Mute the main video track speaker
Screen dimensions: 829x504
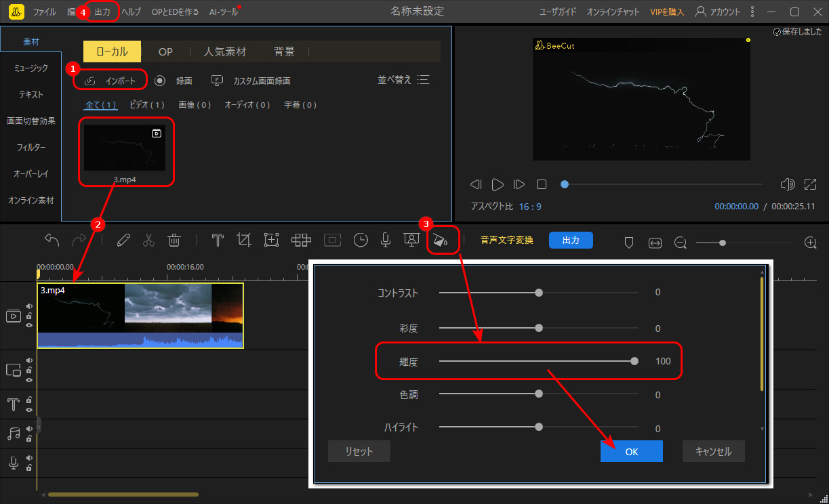(29, 306)
